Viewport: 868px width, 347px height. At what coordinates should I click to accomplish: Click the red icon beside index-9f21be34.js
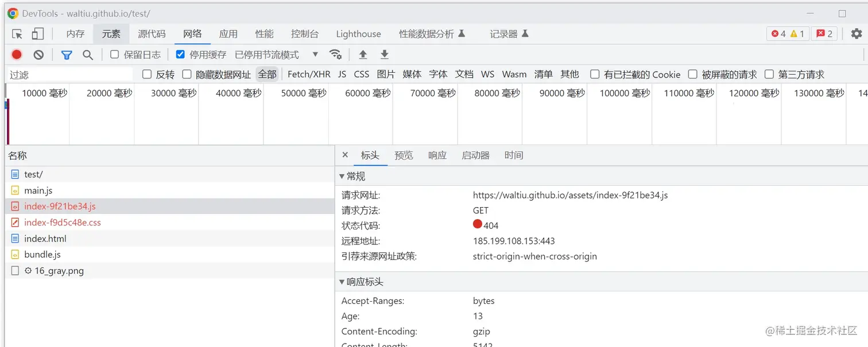(x=15, y=206)
